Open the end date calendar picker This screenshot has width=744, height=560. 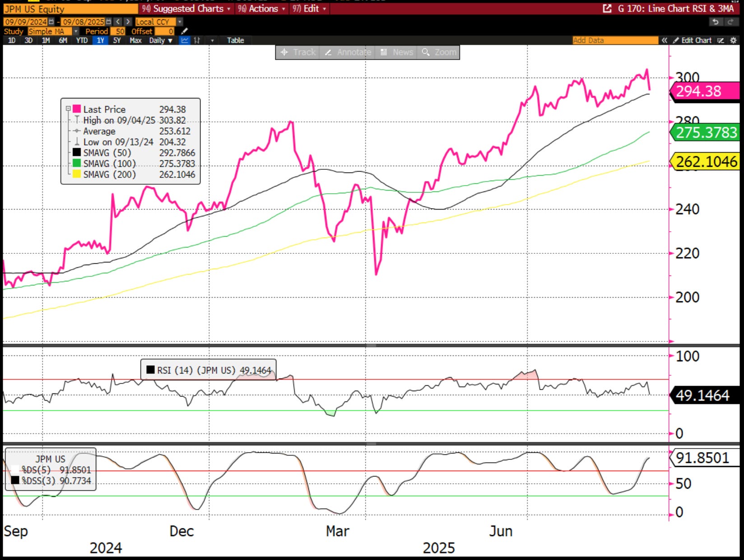pyautogui.click(x=108, y=22)
